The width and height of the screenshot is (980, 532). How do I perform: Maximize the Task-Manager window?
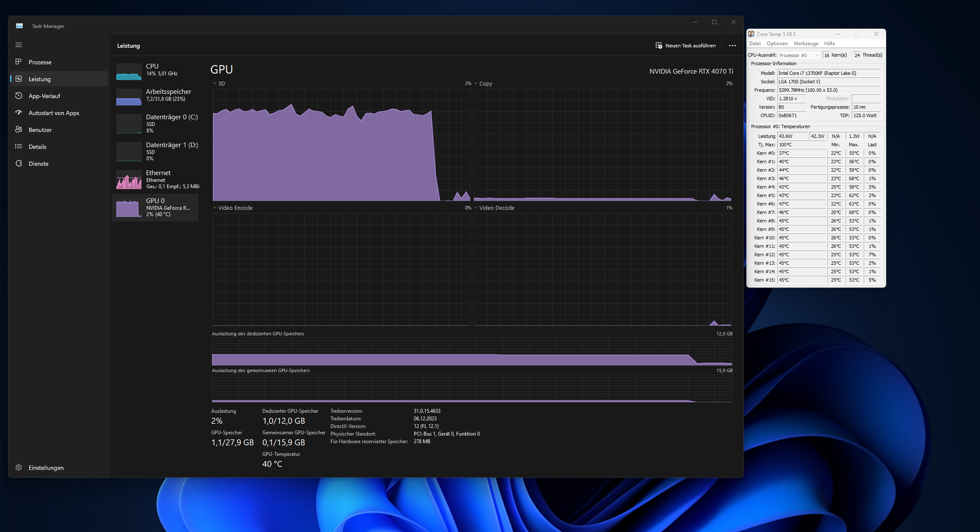coord(714,22)
